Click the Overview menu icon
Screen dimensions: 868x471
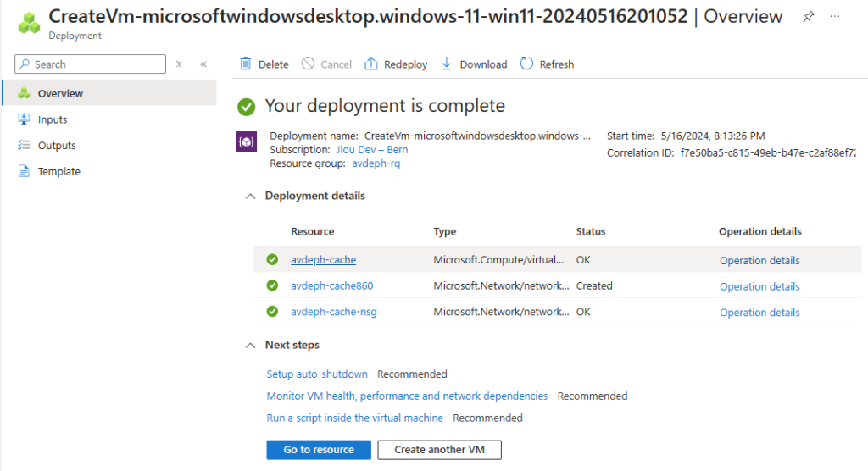click(24, 93)
